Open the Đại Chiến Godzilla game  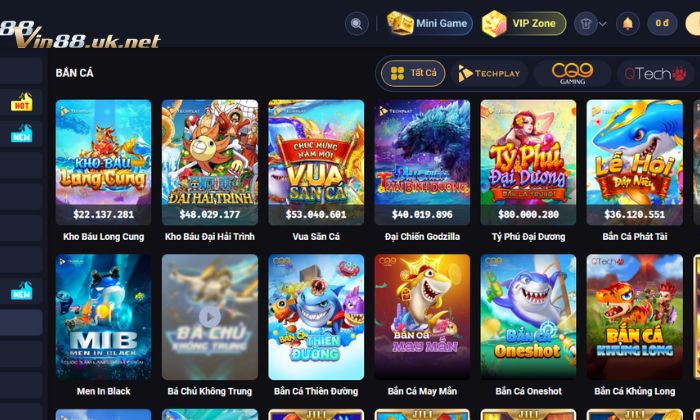pos(422,162)
